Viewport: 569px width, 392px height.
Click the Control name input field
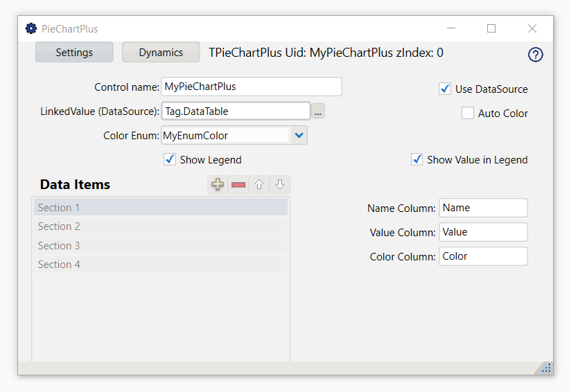(252, 87)
